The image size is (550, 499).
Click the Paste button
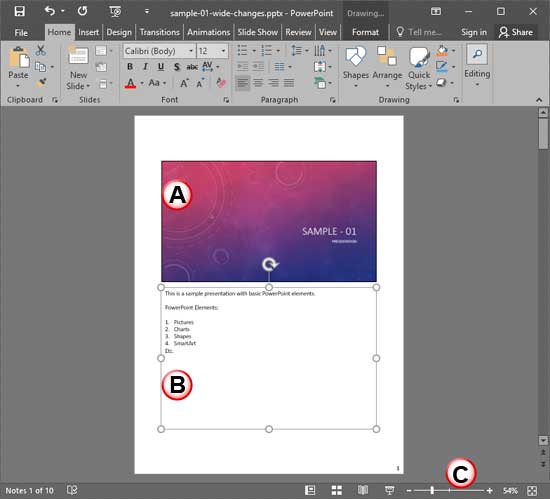(x=18, y=67)
